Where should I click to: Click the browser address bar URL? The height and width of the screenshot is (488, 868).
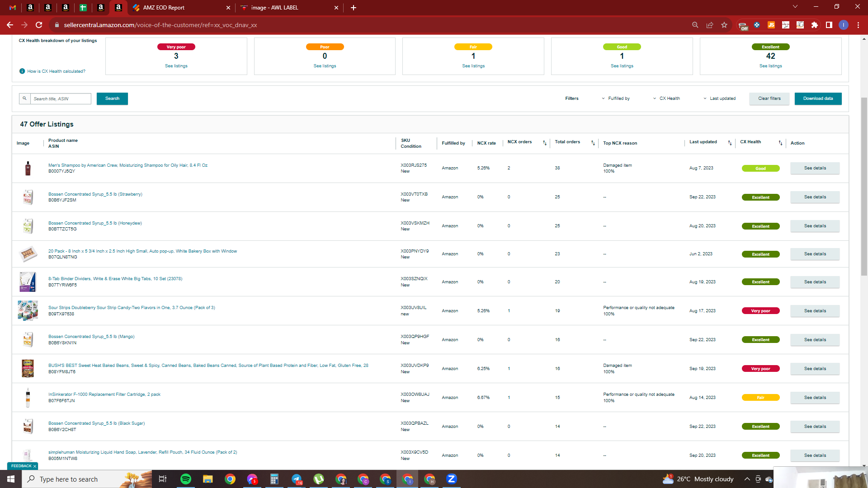[160, 25]
